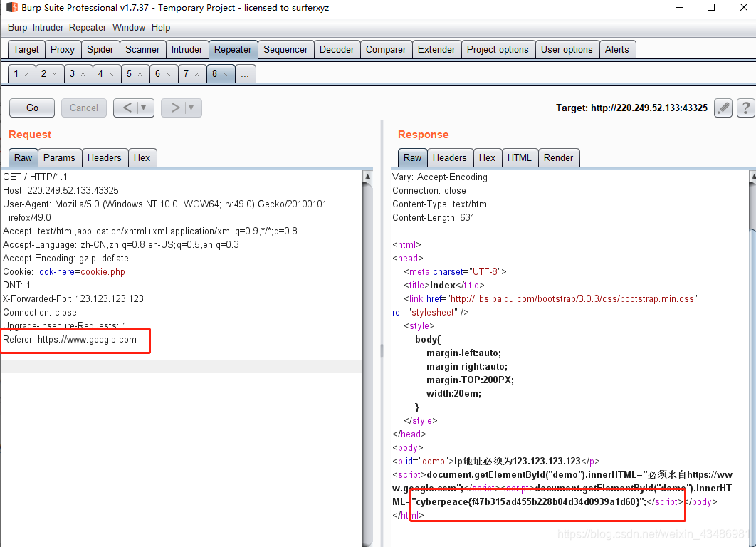Screen dimensions: 756x547
Task: Switch to the Extender tab
Action: coord(436,50)
